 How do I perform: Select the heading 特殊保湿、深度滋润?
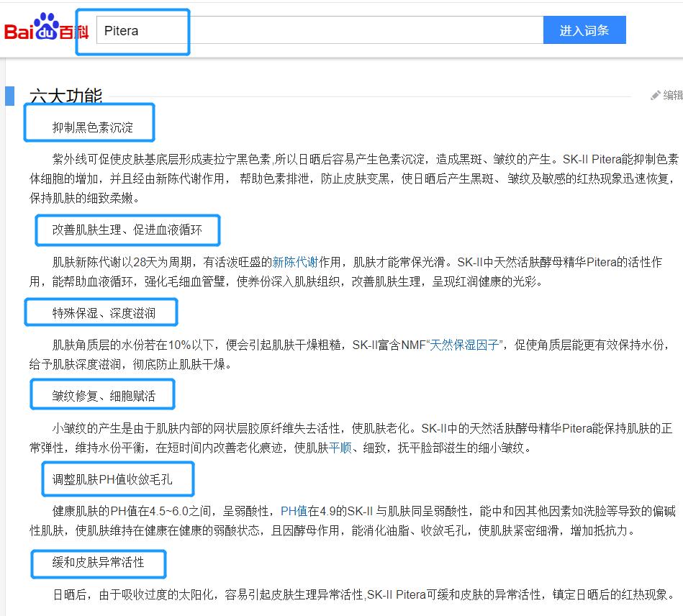coord(104,312)
